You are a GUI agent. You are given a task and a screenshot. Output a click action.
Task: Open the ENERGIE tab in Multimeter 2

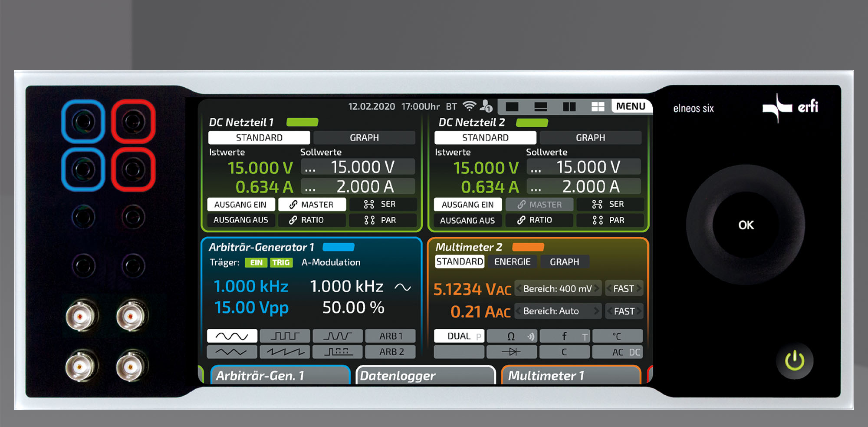(x=512, y=261)
